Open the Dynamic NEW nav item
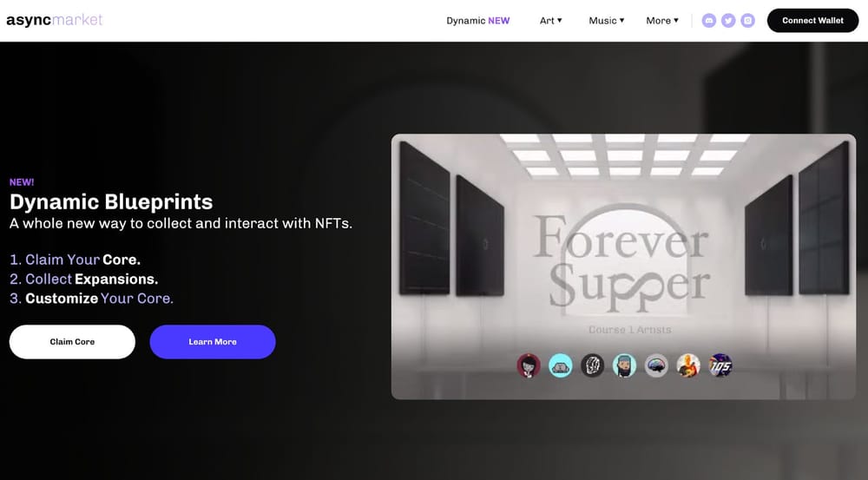The height and width of the screenshot is (480, 868). coord(478,21)
